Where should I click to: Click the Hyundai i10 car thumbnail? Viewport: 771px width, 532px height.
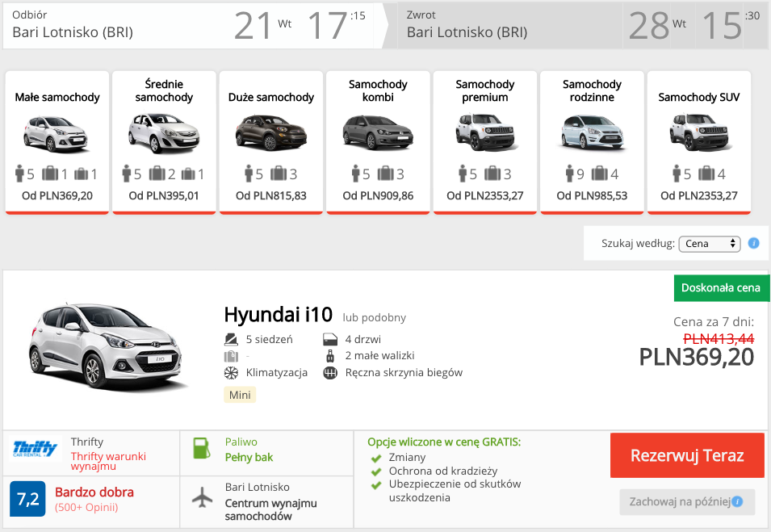coord(105,348)
